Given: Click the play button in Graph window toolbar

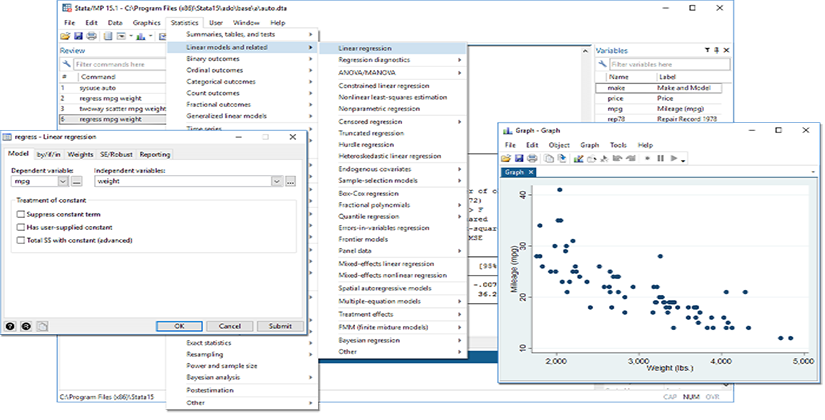Looking at the screenshot, I should click(674, 158).
